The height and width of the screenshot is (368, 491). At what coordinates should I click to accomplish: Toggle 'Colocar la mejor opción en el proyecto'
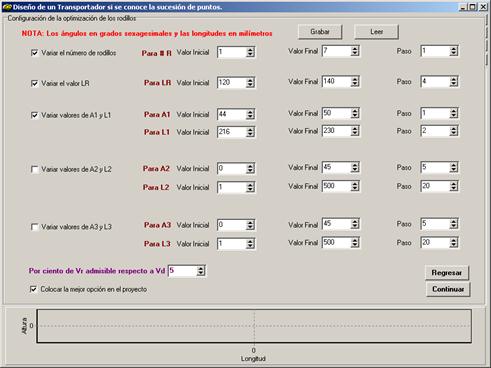[x=33, y=289]
